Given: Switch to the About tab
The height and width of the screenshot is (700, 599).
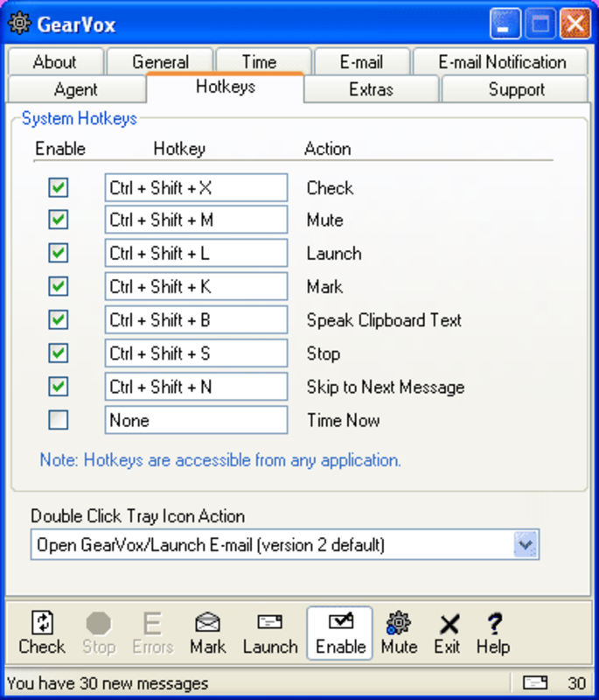Looking at the screenshot, I should [55, 61].
